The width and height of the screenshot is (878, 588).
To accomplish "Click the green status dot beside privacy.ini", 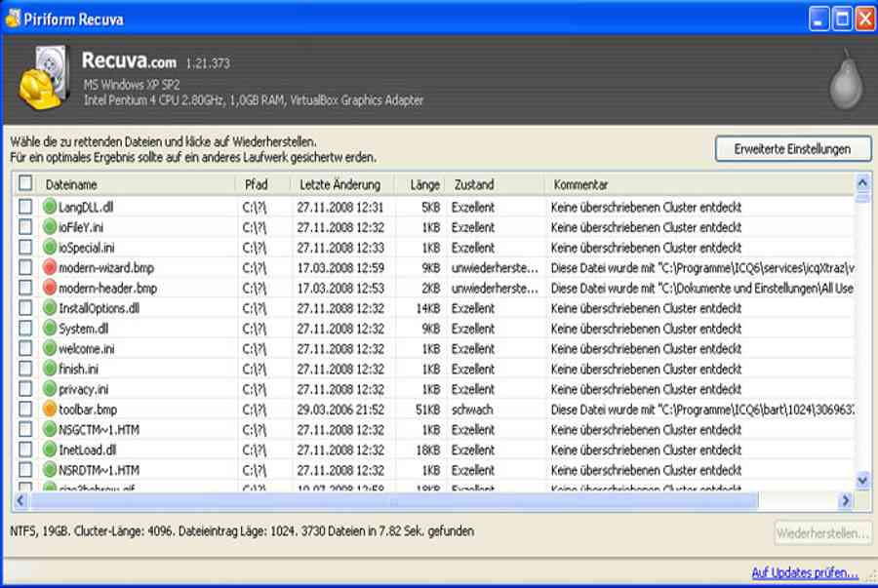I will click(x=50, y=389).
